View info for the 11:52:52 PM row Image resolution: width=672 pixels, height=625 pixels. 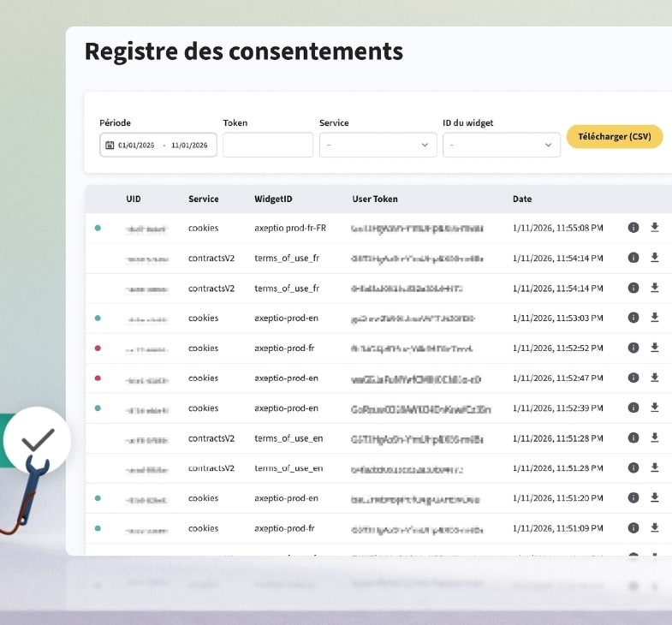pos(633,348)
